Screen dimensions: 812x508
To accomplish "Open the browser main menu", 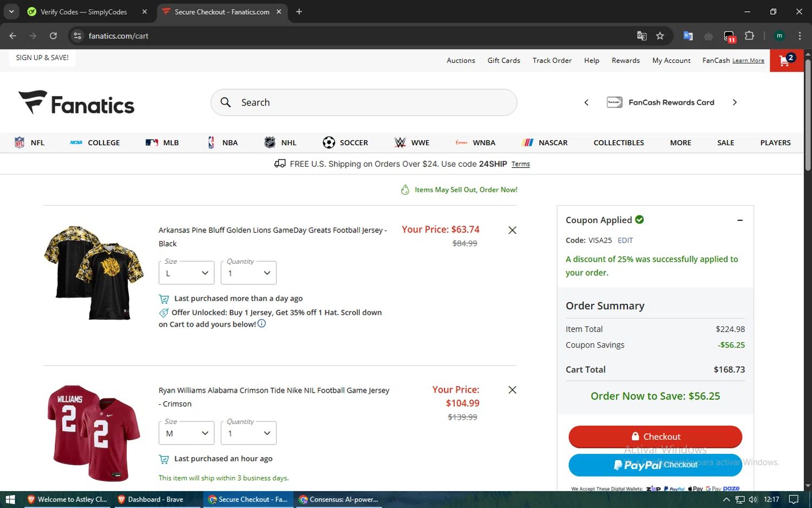I will tap(800, 36).
